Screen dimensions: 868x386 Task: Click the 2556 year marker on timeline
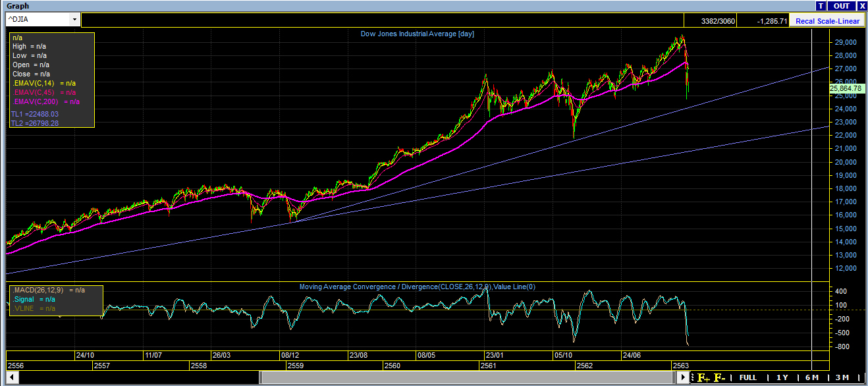pyautogui.click(x=15, y=365)
